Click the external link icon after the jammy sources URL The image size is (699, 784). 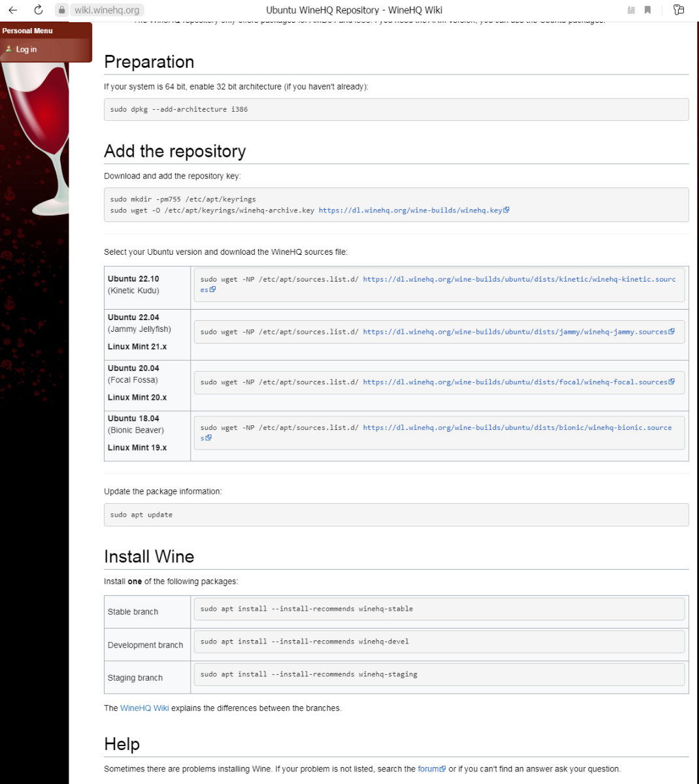click(672, 331)
